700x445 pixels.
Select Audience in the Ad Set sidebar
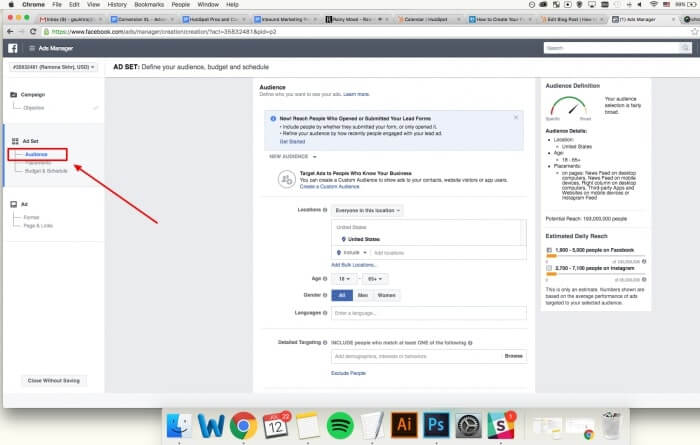click(36, 154)
